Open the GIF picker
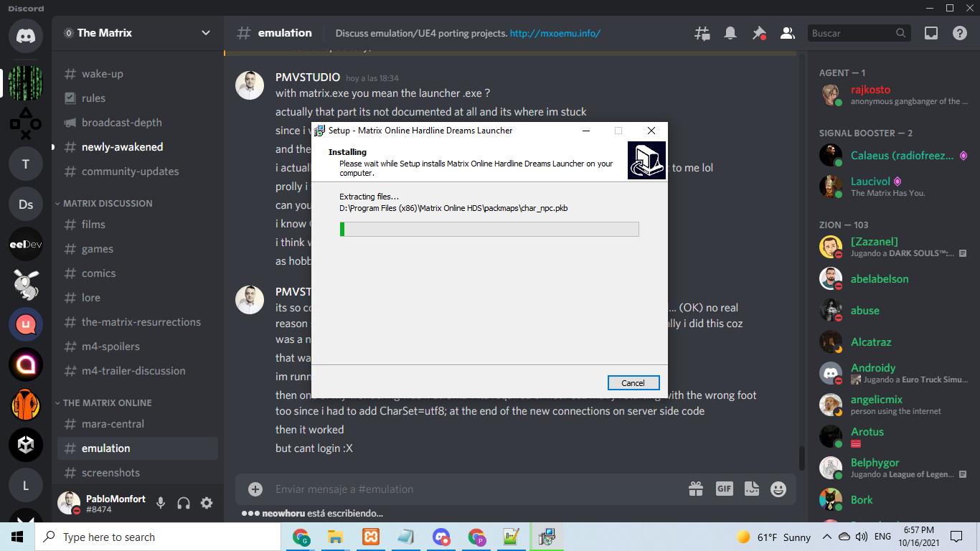 point(724,489)
